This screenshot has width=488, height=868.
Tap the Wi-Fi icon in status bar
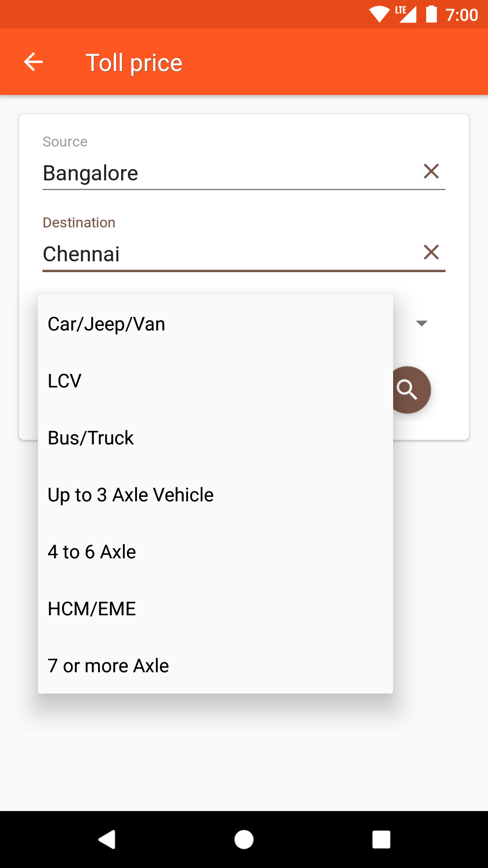[x=379, y=14]
